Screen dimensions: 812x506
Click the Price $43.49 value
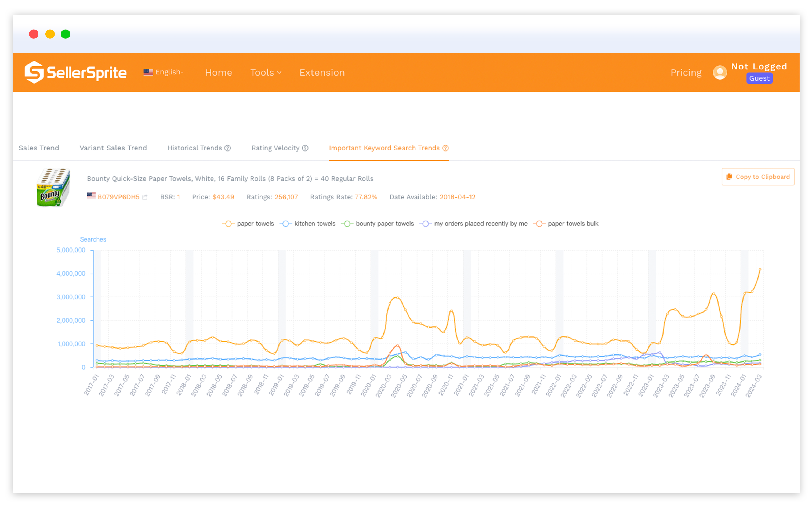[x=223, y=197]
